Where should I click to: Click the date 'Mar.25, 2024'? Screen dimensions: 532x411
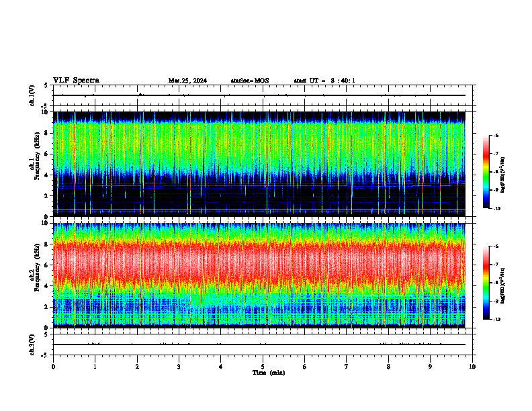[187, 81]
